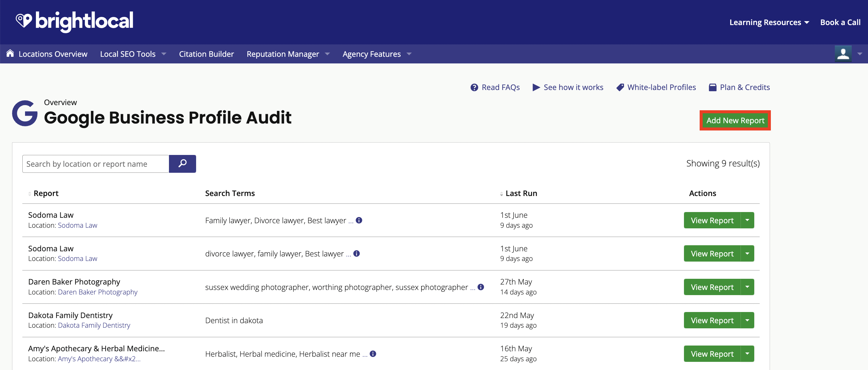Click the tag icon beside White-label Profiles

click(620, 87)
